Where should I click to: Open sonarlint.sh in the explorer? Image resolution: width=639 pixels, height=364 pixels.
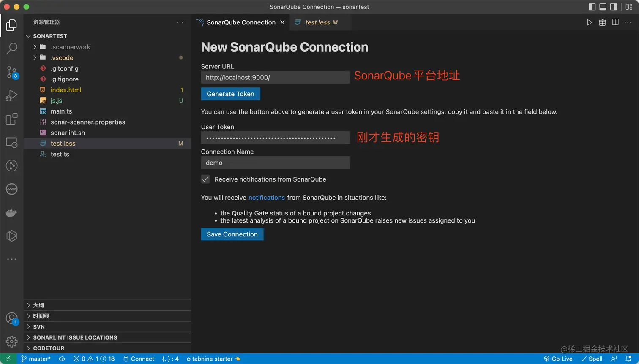pos(107,133)
